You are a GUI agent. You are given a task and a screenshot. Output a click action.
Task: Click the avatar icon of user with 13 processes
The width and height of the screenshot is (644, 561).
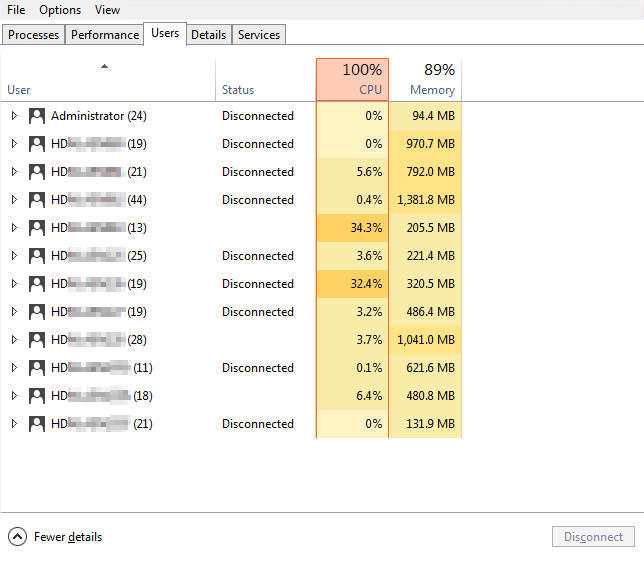pos(37,228)
